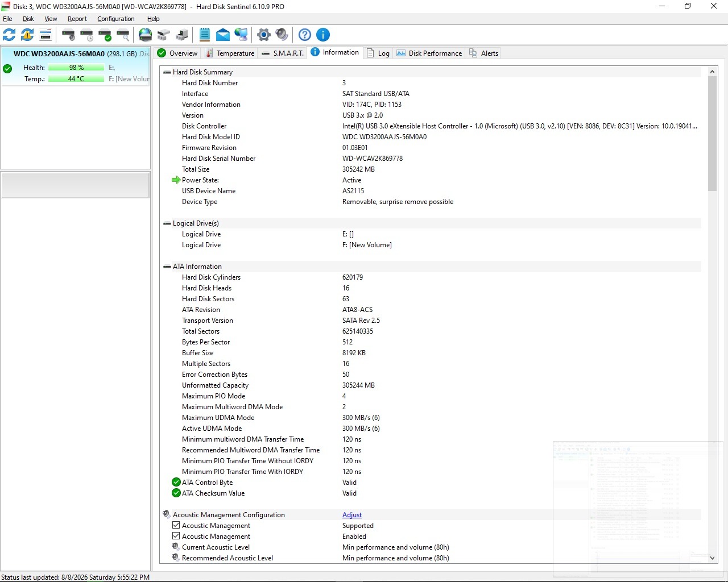Click the refresh icon with warning sign
Image resolution: width=728 pixels, height=582 pixels.
(27, 35)
